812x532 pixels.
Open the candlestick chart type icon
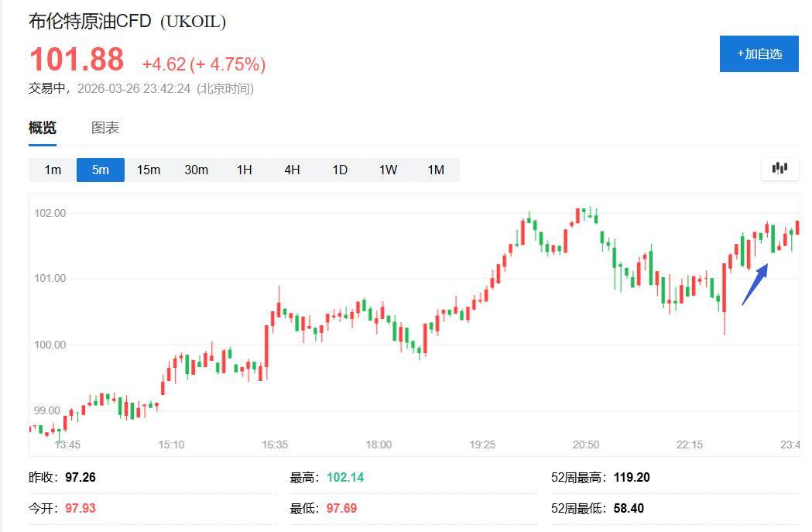(779, 169)
